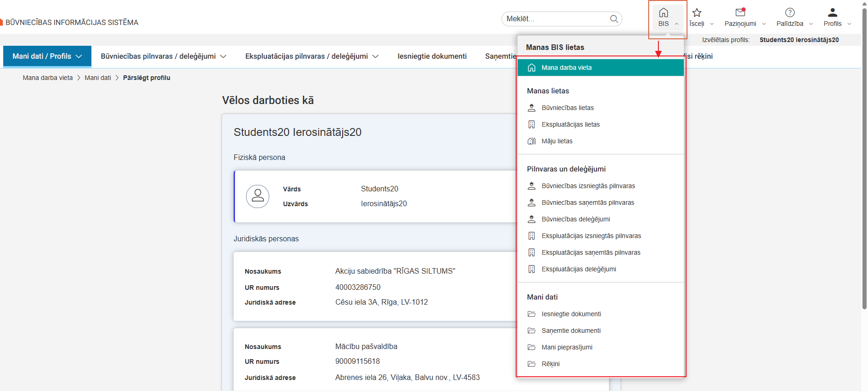
Task: Click the BIS home icon
Action: (x=663, y=13)
